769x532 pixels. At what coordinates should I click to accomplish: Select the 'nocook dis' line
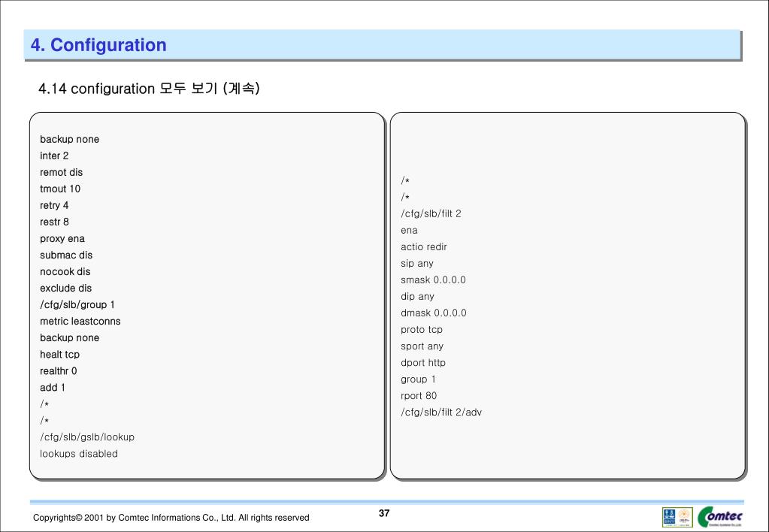click(x=65, y=272)
